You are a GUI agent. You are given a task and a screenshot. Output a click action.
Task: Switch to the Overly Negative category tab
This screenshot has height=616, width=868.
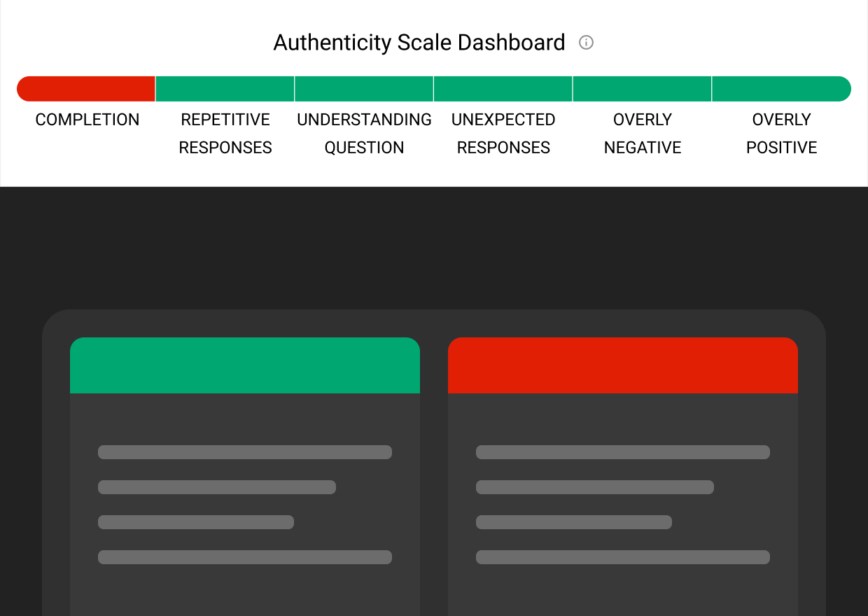(642, 133)
